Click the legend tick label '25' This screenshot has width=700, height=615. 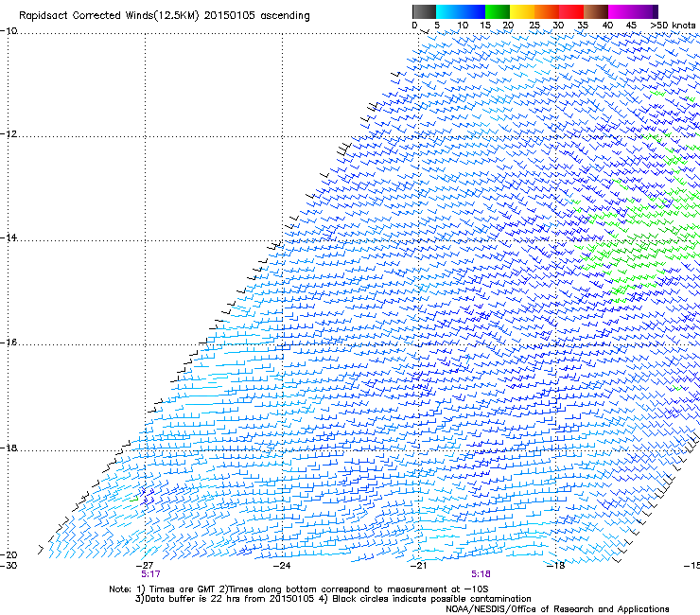(x=534, y=26)
